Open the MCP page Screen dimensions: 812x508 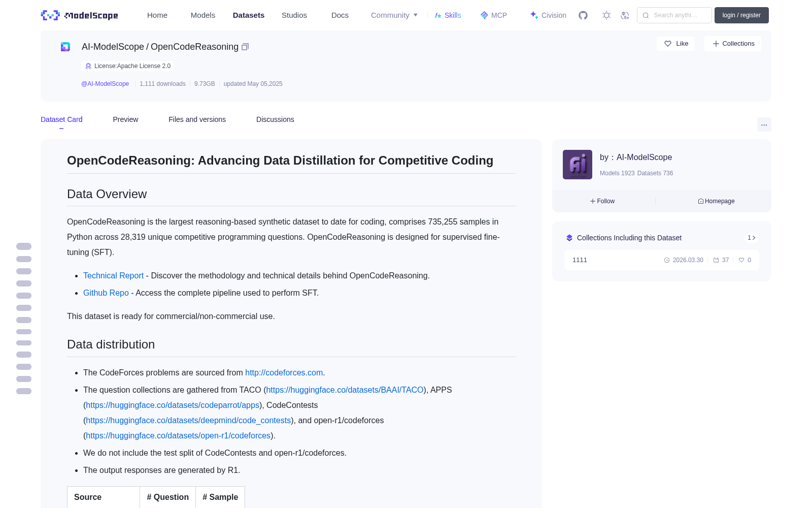pos(493,15)
